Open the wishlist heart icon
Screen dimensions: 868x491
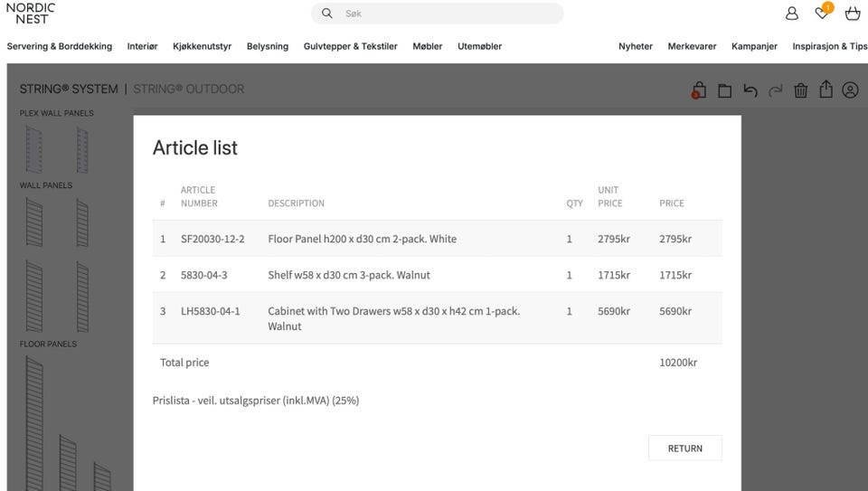pos(822,14)
